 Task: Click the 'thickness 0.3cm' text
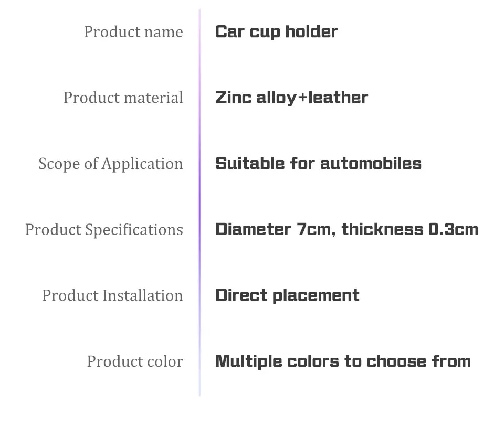click(410, 229)
